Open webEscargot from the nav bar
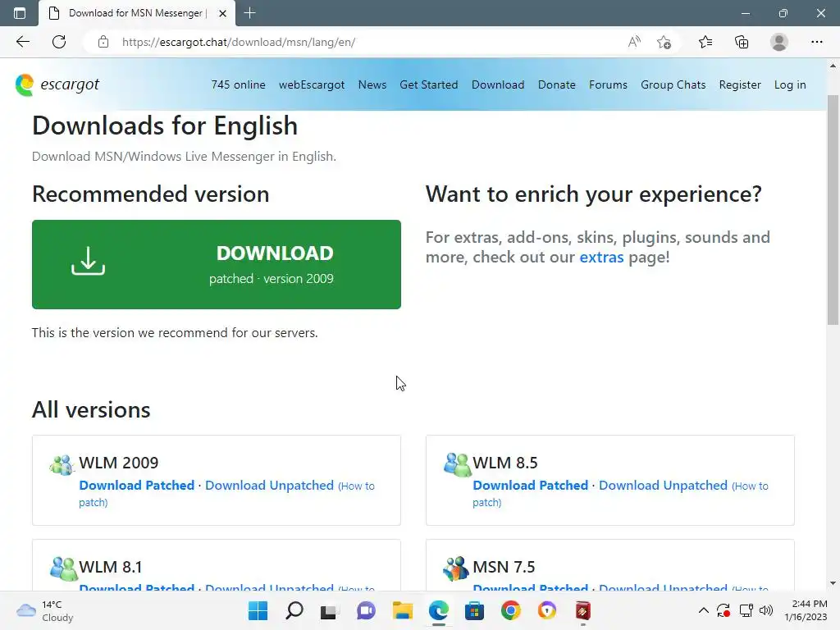 (x=312, y=84)
